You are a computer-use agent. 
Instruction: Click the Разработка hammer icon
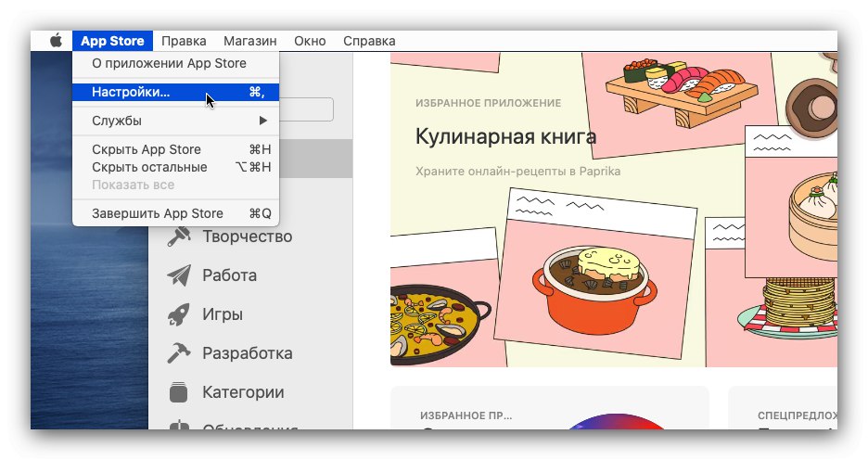click(x=179, y=353)
